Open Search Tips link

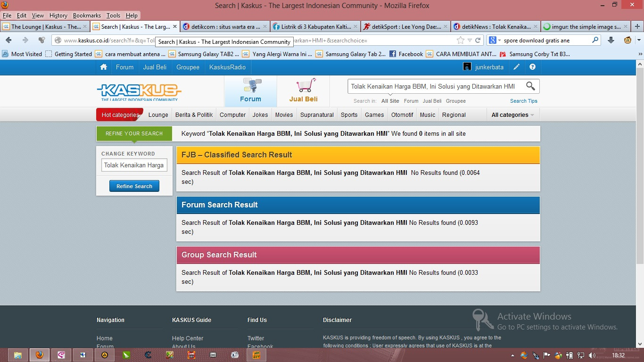tap(523, 101)
